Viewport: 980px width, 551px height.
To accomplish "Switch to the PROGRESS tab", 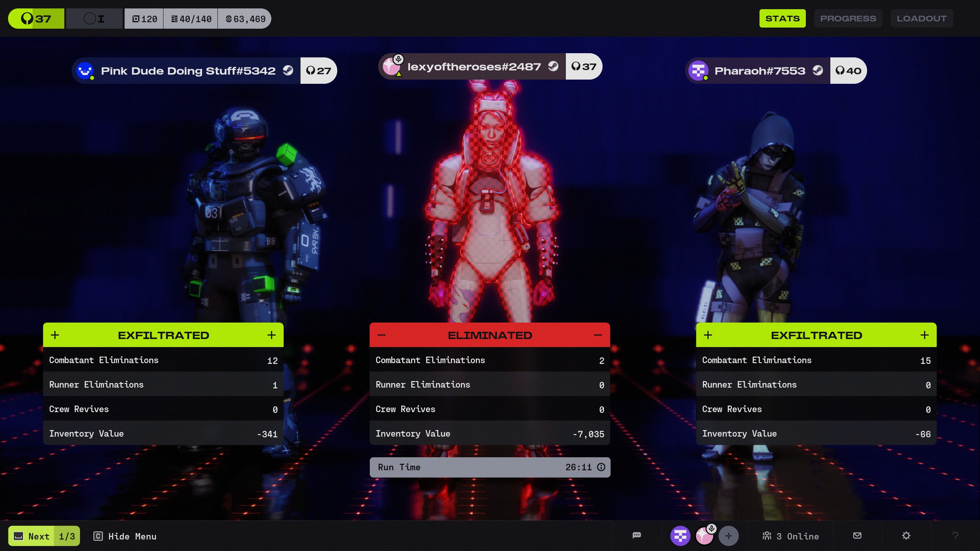I will pos(848,18).
